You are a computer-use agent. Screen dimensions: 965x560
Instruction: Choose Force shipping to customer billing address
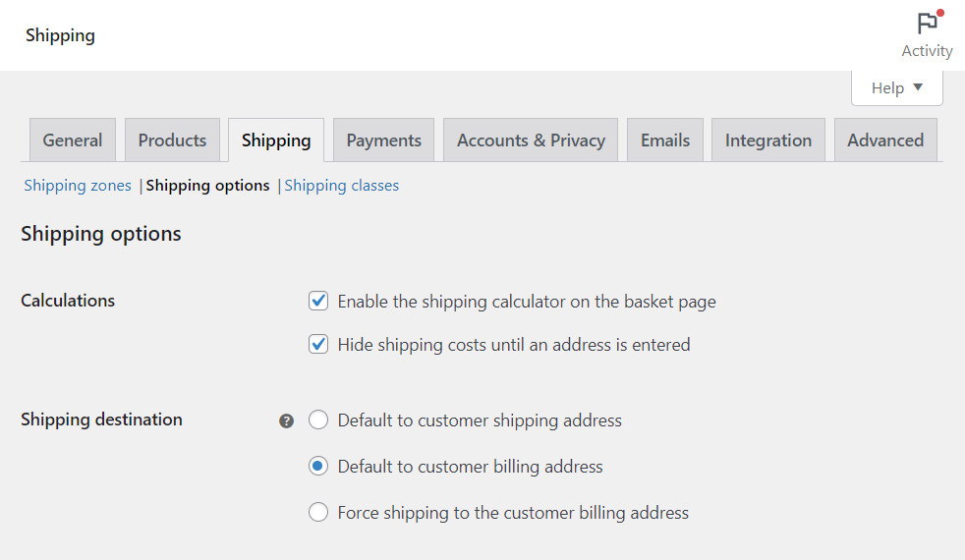[x=318, y=512]
